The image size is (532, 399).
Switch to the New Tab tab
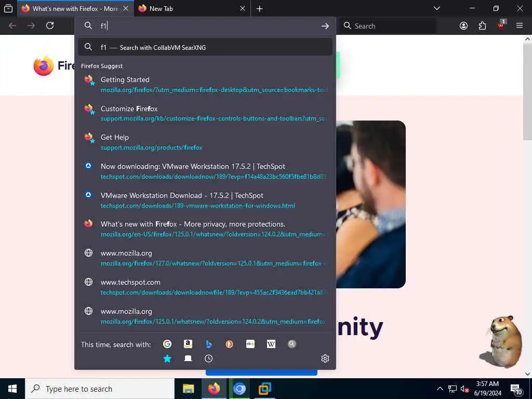pos(192,8)
